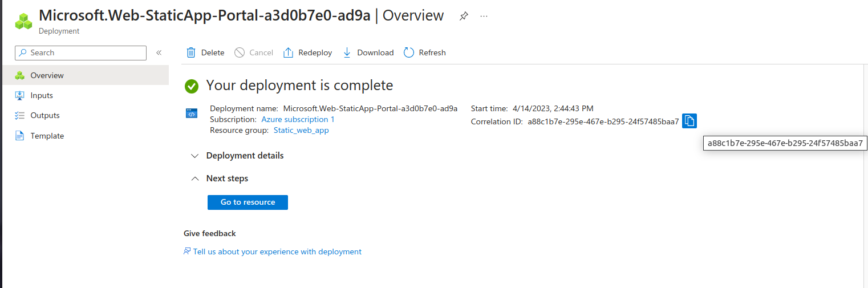The image size is (868, 288).
Task: Copy the Correlation ID to clipboard
Action: [x=689, y=121]
